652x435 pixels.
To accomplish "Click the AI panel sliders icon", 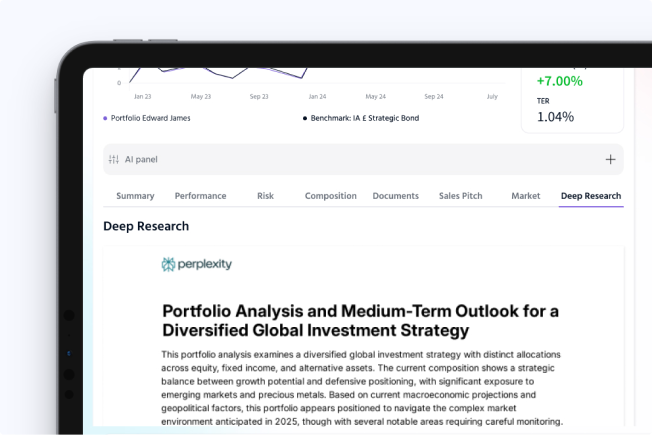I will (114, 159).
